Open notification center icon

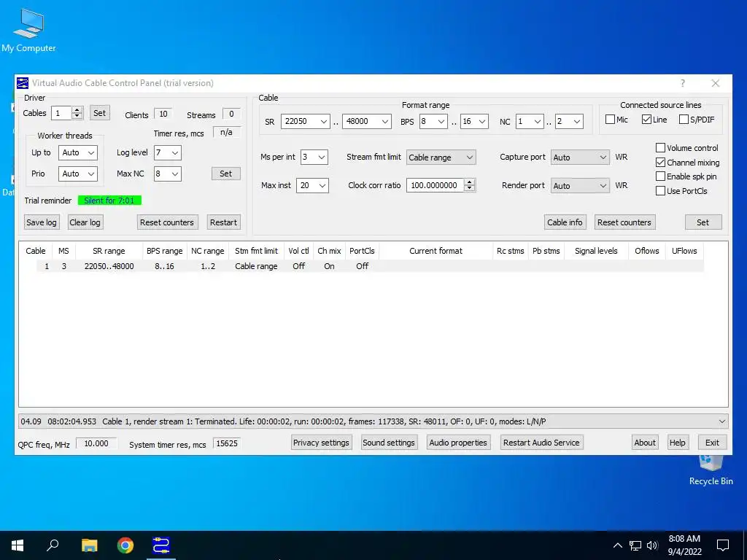point(723,545)
